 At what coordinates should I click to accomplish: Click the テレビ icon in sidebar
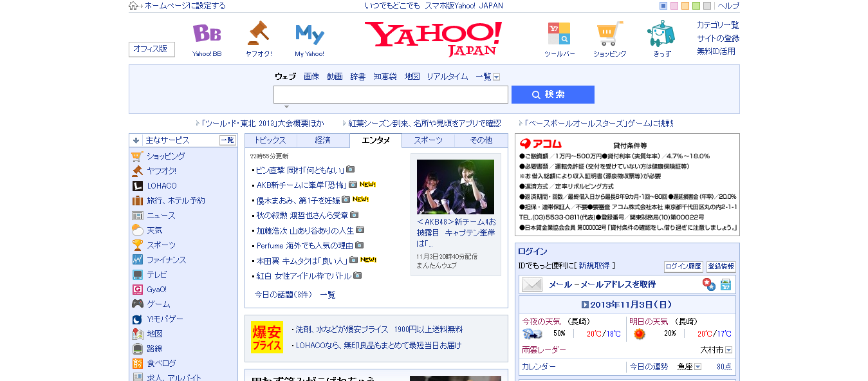coord(137,275)
